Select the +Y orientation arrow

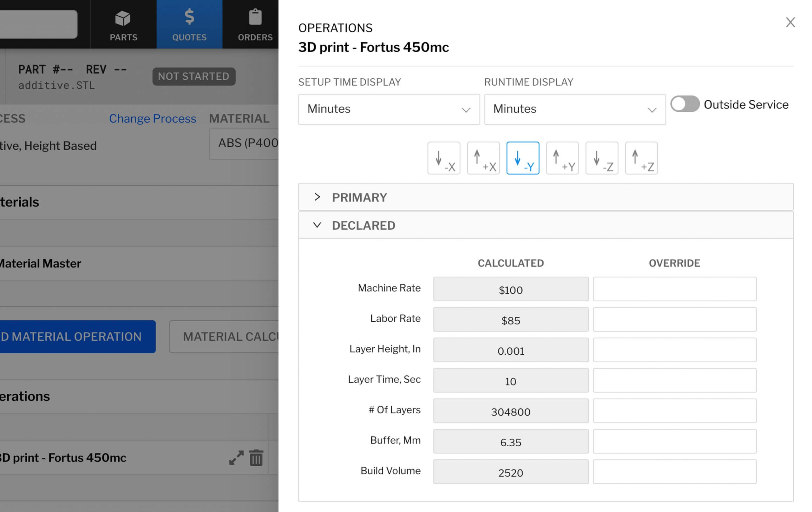pyautogui.click(x=562, y=158)
